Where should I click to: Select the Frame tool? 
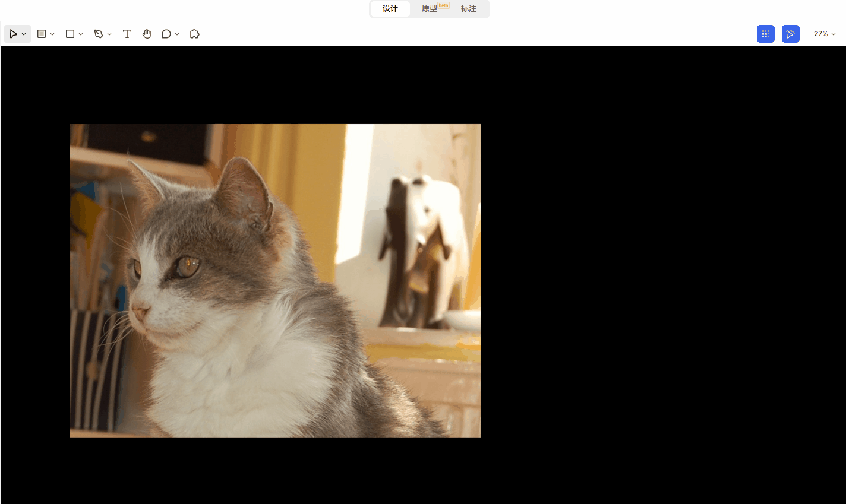pos(42,34)
